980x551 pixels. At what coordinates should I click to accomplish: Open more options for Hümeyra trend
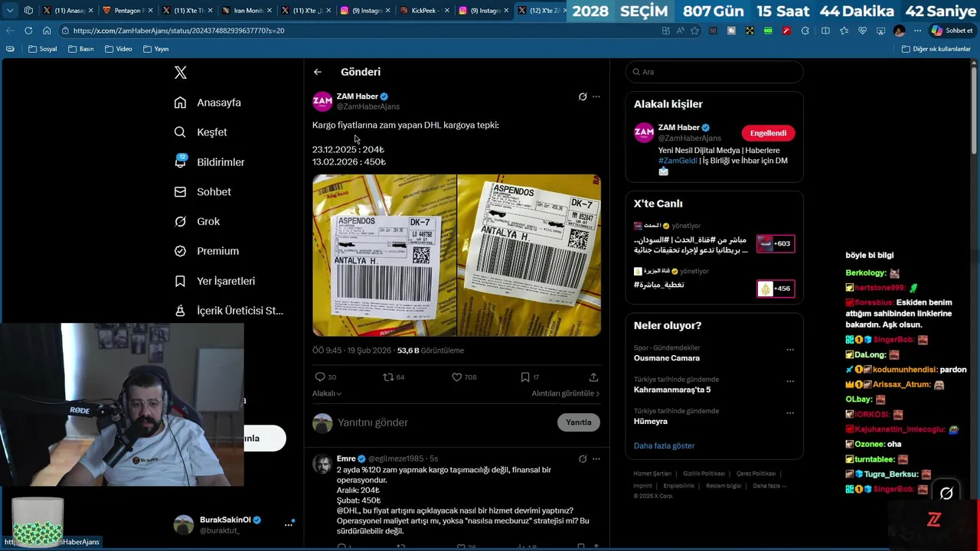tap(790, 412)
